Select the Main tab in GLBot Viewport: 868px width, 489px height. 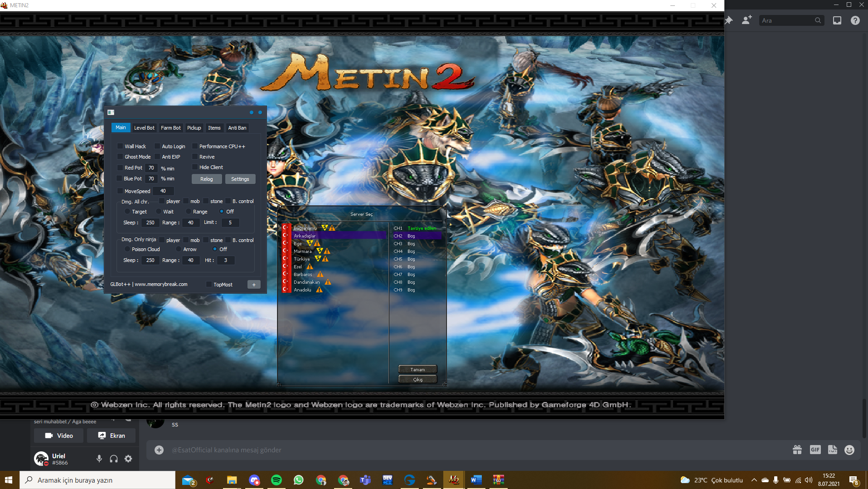tap(121, 128)
